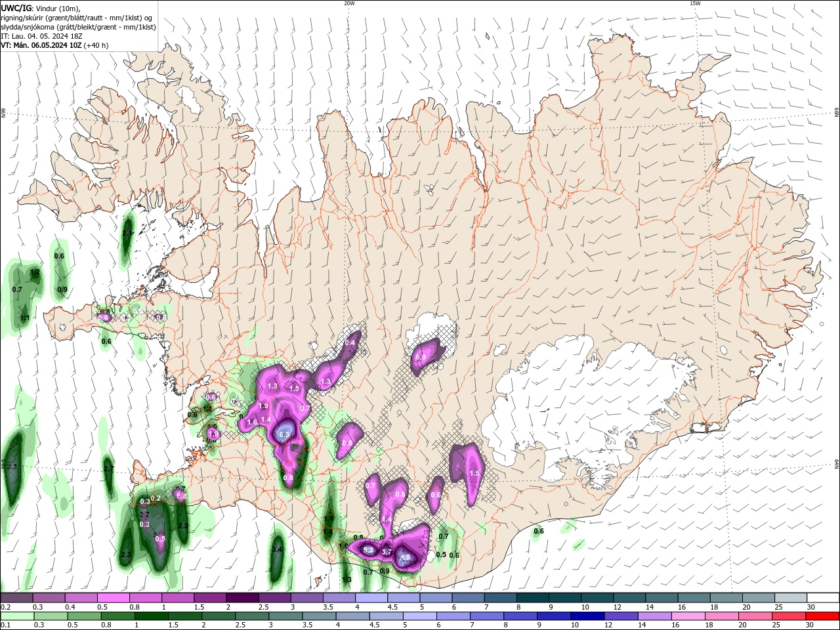This screenshot has width=840, height=630.
Task: Click the 'UWC/IG: Vindur (10m)' title text
Action: click(40, 8)
